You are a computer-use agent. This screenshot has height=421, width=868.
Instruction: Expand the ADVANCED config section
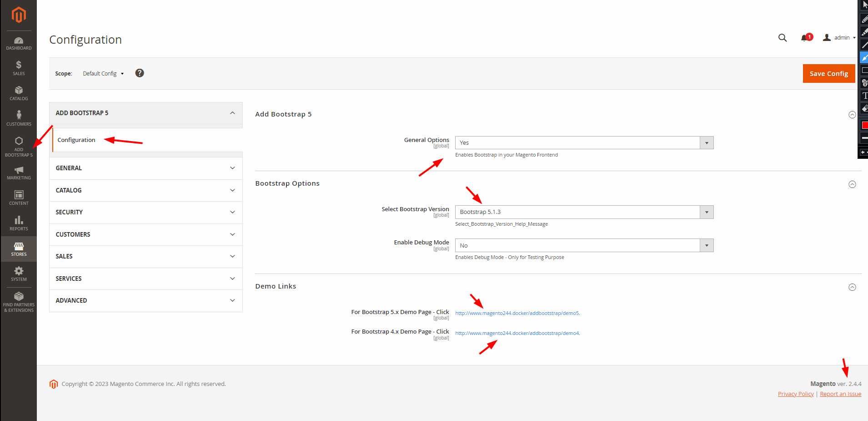tap(146, 301)
